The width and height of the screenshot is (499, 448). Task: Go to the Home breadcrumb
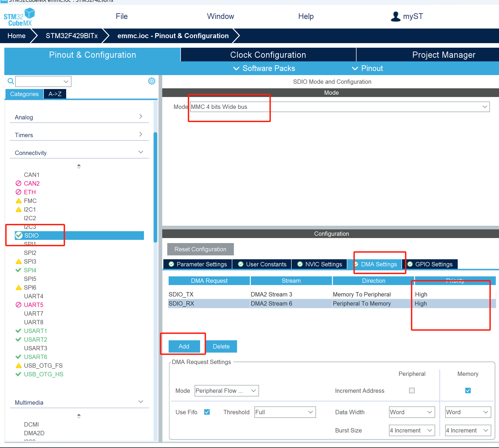[x=16, y=36]
